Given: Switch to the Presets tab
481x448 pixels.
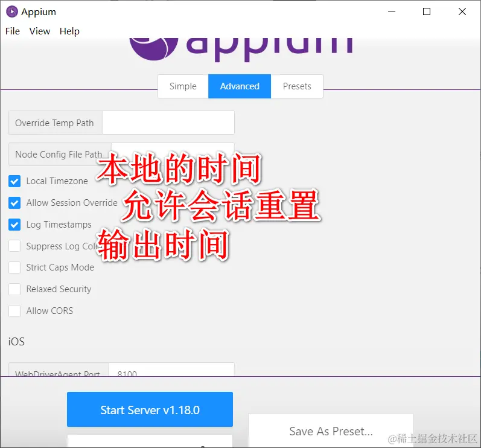Looking at the screenshot, I should (x=297, y=86).
